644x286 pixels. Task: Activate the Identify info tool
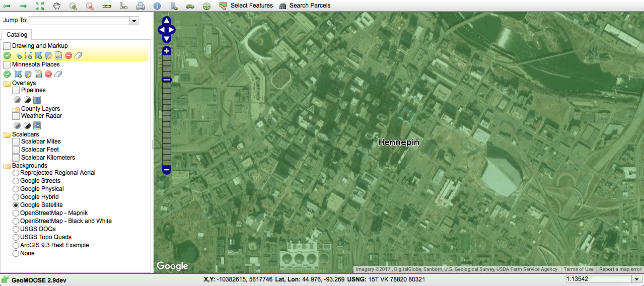coord(157,6)
